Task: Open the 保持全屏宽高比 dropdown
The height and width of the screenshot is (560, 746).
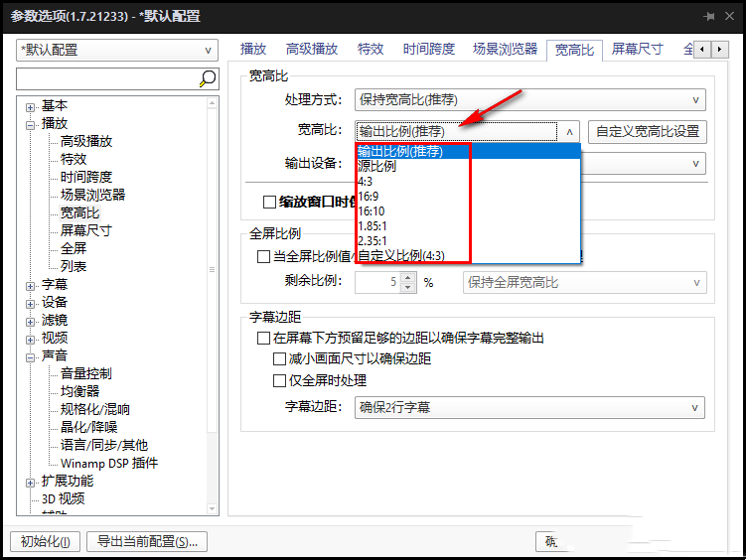Action: click(585, 283)
